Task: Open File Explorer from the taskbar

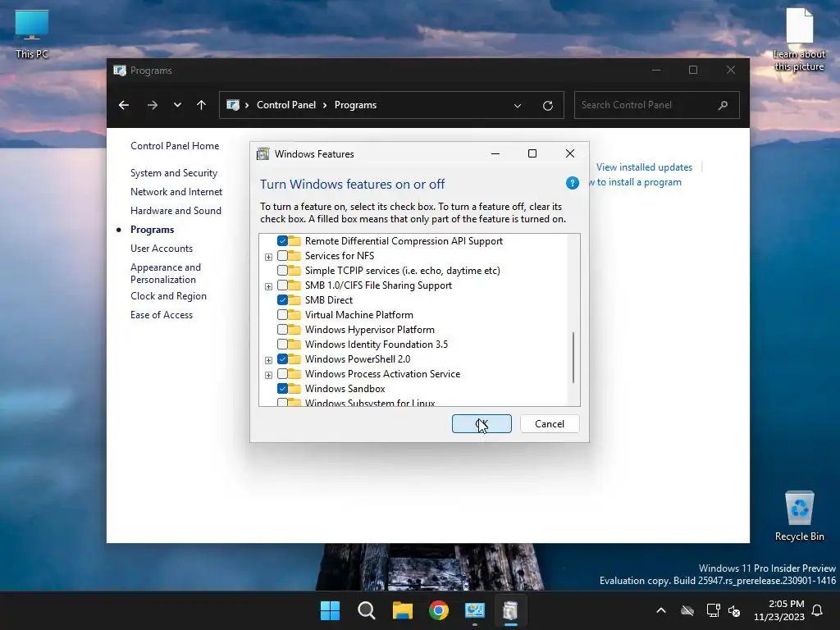Action: [x=402, y=610]
